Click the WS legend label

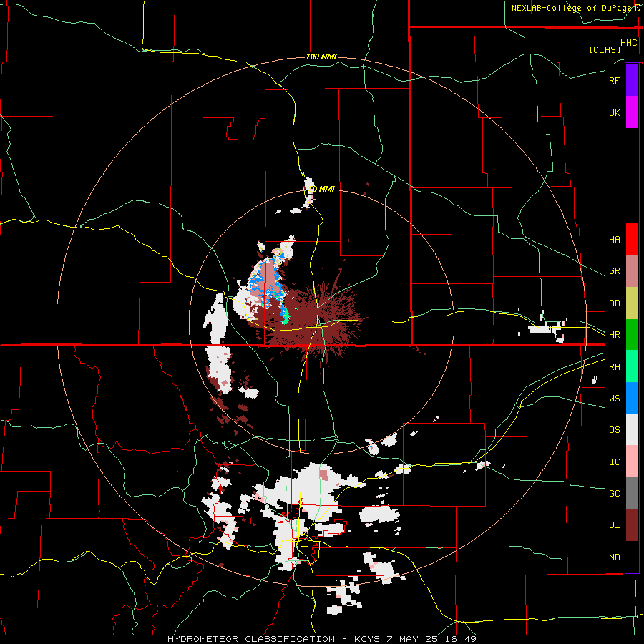click(x=614, y=399)
